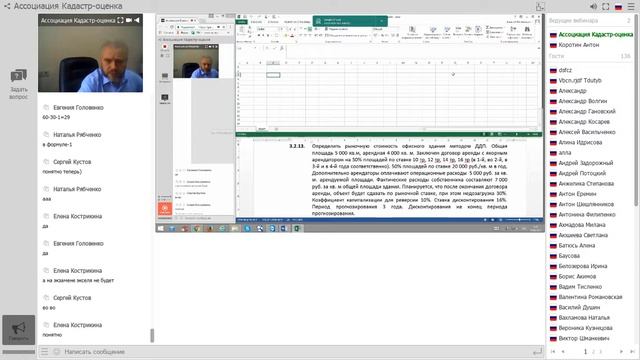The height and width of the screenshot is (360, 640).
Task: Click Сергей Кустов's 'понятно теперь)' message
Action: pos(62,172)
